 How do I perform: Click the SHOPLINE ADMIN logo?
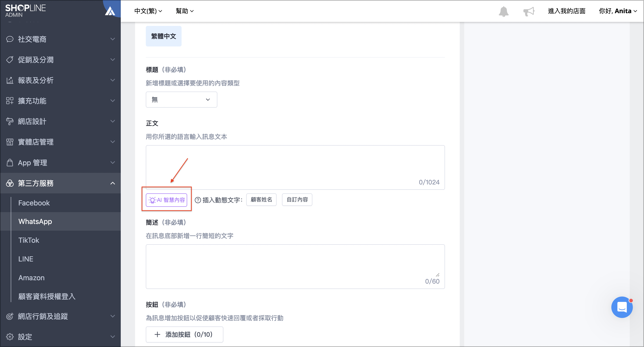pyautogui.click(x=25, y=11)
